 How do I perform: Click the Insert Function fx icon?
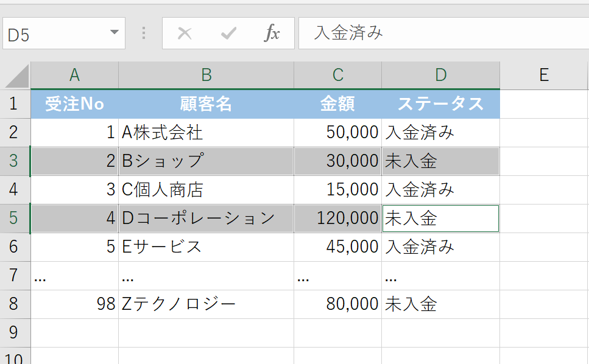coord(272,33)
